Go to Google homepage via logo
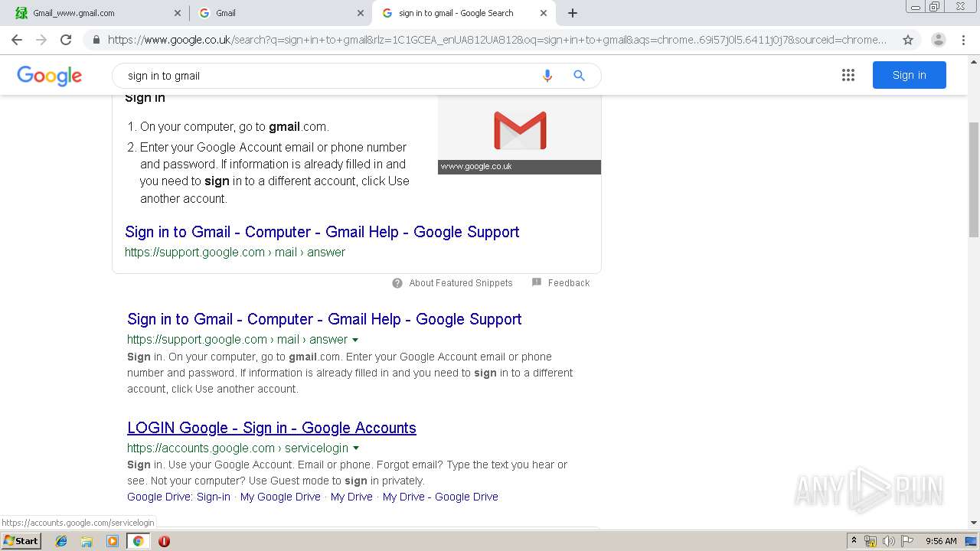Viewport: 980px width, 551px height. (x=49, y=76)
